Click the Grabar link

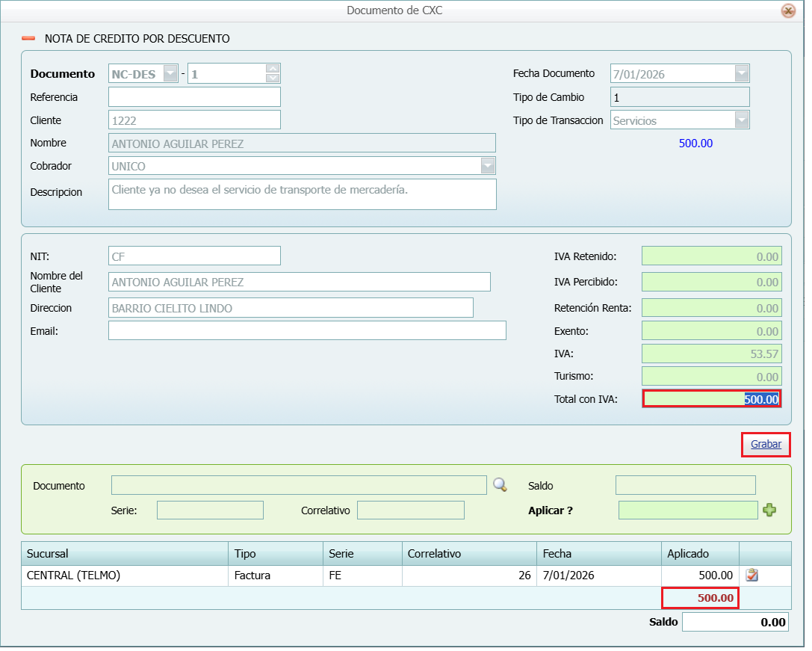tap(766, 444)
